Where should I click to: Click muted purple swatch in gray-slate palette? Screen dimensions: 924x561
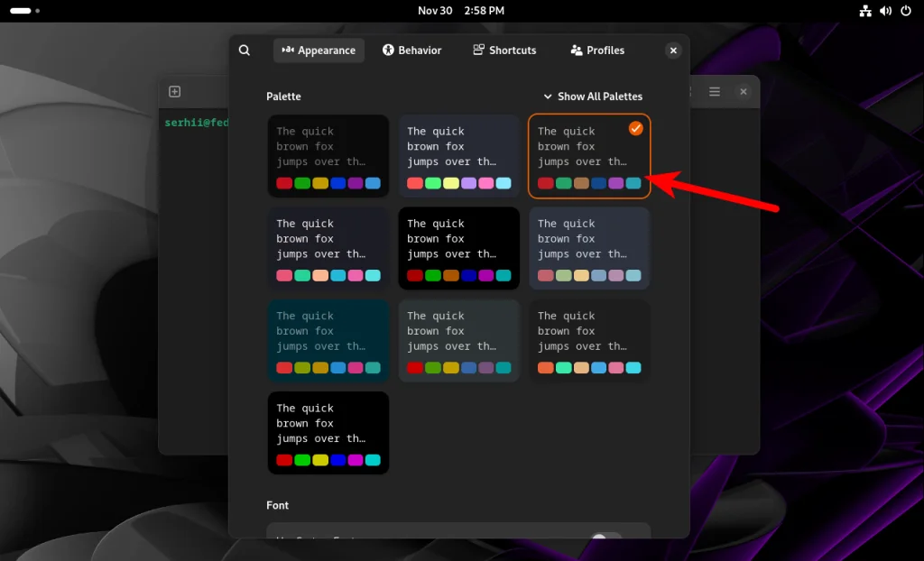pos(486,368)
